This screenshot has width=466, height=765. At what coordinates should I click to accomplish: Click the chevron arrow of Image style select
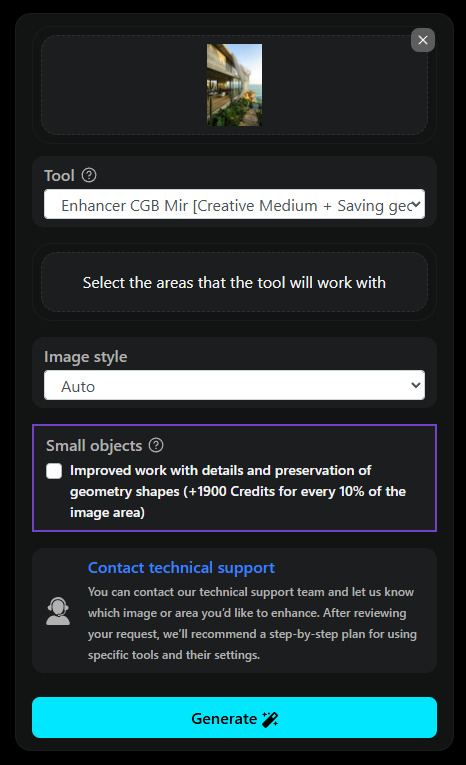click(x=416, y=385)
